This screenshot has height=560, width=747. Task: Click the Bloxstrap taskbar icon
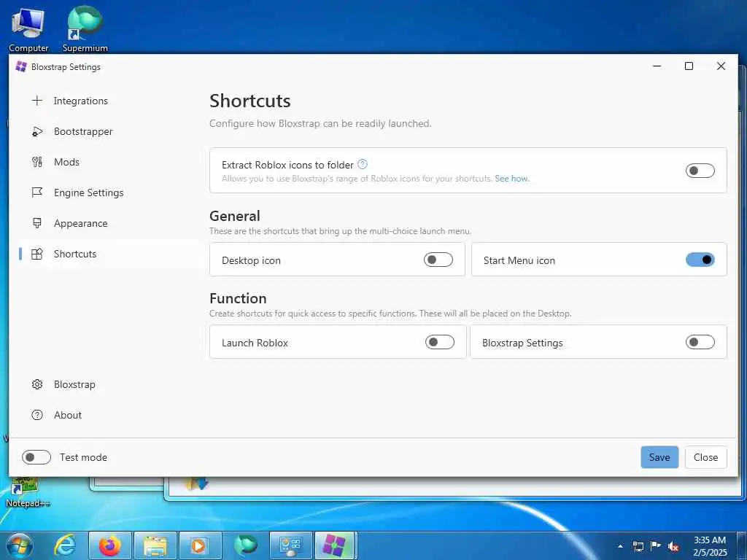click(336, 545)
